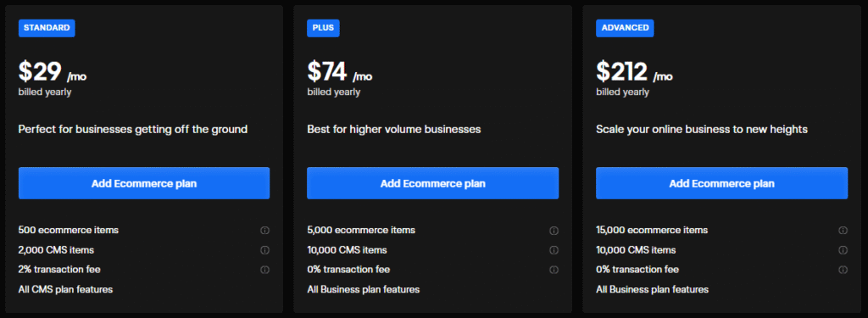Click the $212 /mo price
This screenshot has width=868, height=318.
pos(634,72)
